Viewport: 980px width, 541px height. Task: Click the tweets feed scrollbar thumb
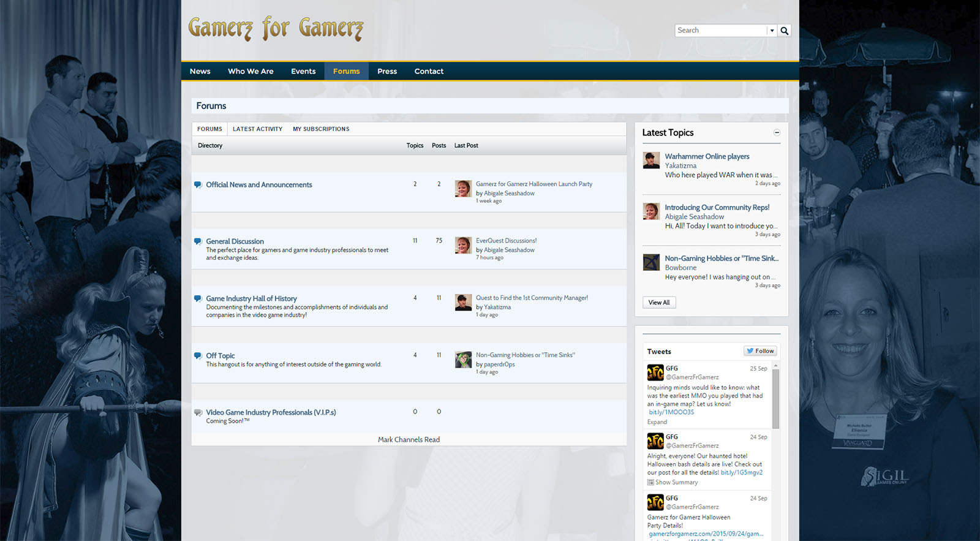[775, 399]
